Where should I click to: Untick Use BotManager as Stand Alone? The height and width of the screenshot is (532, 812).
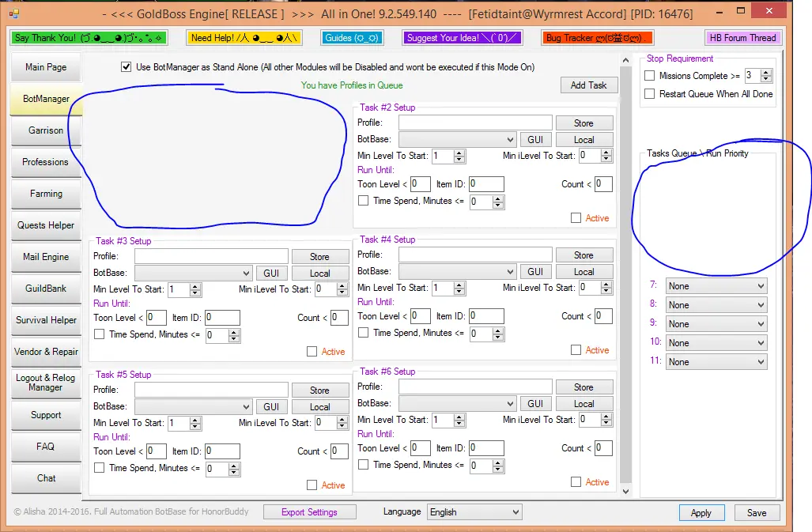click(x=126, y=66)
